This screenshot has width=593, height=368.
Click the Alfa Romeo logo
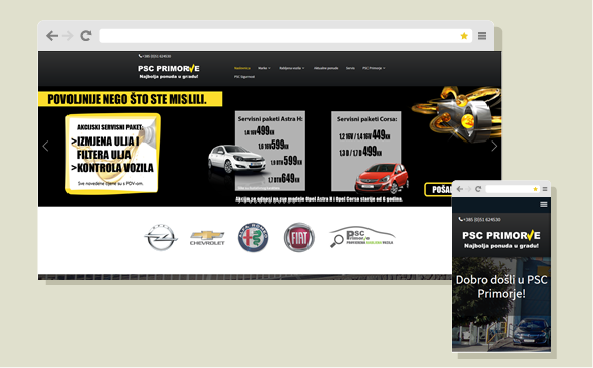pos(253,237)
